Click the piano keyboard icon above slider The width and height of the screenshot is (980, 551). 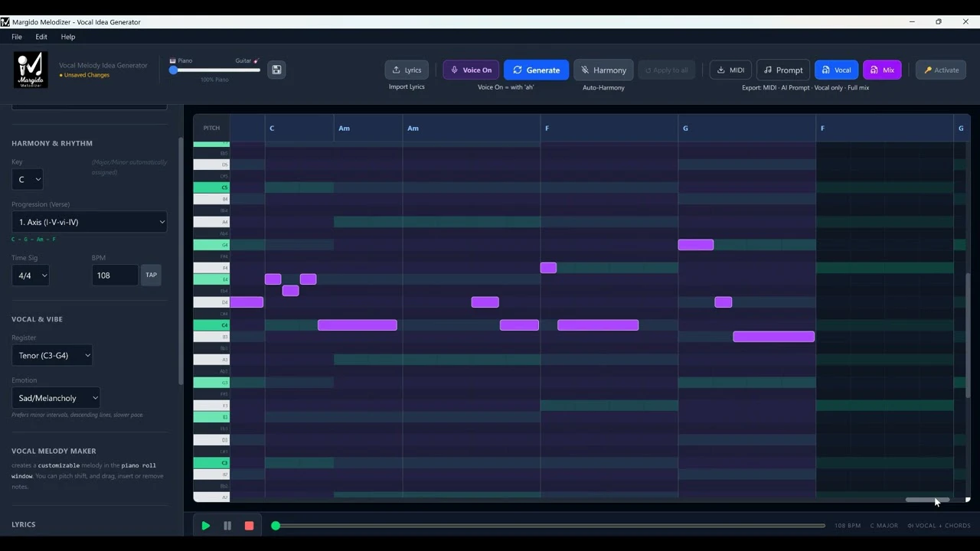pyautogui.click(x=173, y=60)
